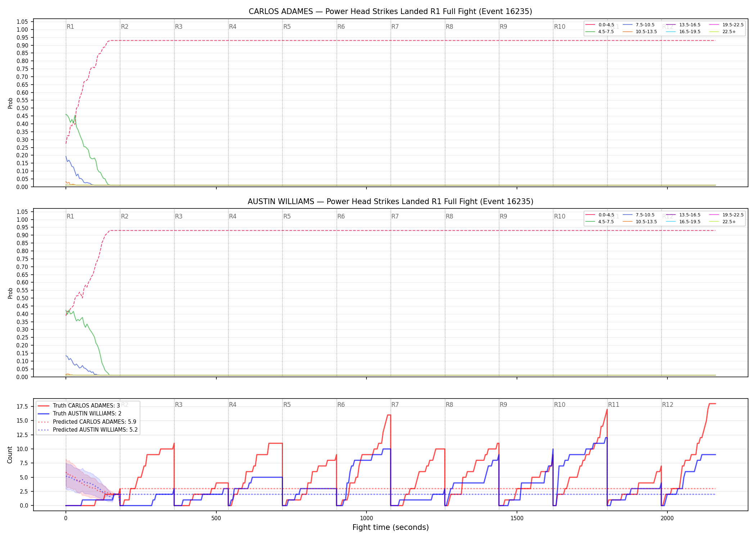Click the 2000 tick label on x-axis

[x=667, y=518]
